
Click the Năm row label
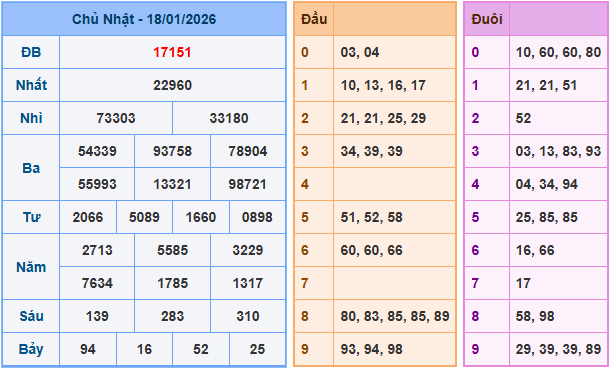tap(31, 267)
